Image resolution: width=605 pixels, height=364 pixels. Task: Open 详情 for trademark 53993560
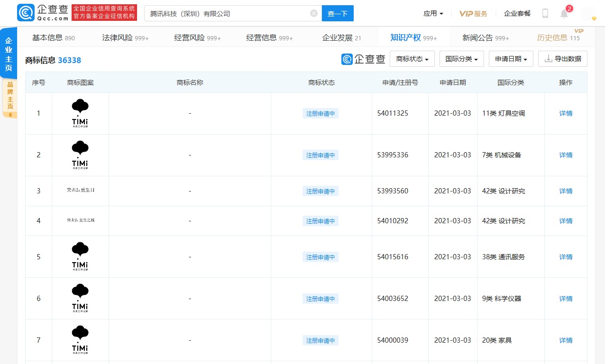(566, 191)
